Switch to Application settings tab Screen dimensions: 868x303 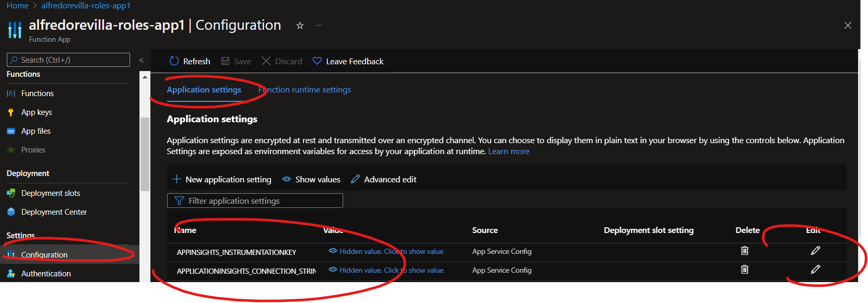tap(204, 90)
